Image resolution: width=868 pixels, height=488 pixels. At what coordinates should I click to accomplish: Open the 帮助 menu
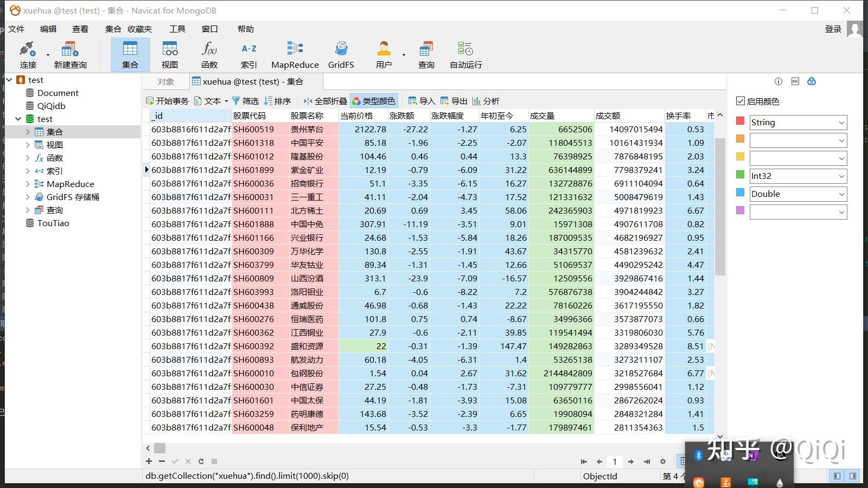pos(246,29)
